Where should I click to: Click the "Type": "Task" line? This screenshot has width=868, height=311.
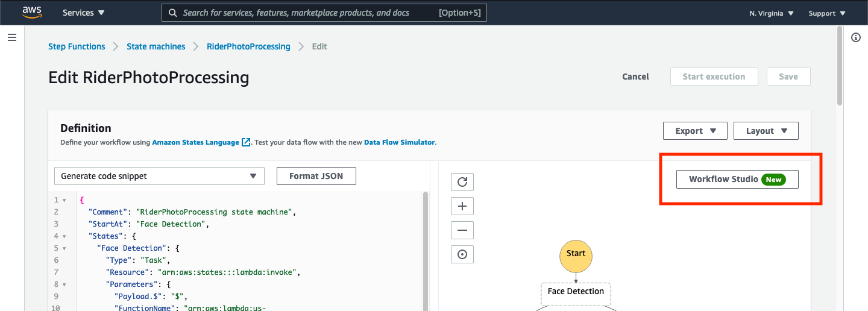pos(138,260)
